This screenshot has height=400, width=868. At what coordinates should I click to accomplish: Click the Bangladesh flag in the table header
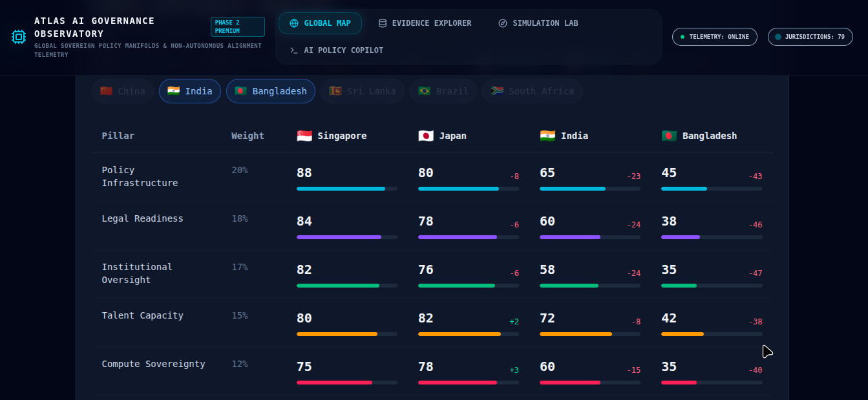tap(669, 136)
